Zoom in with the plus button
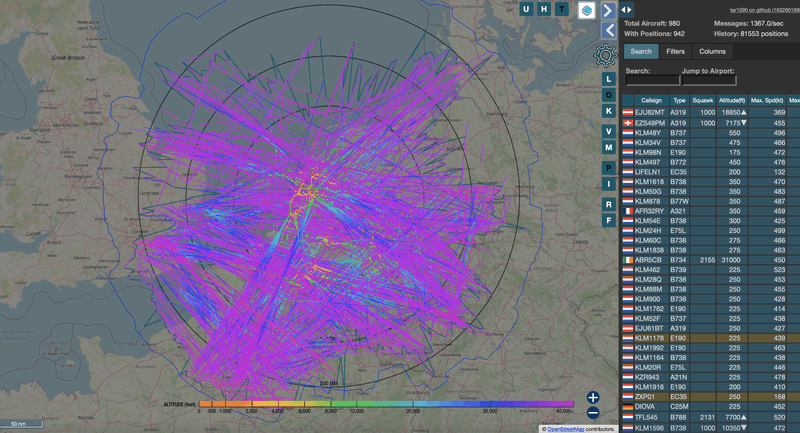This screenshot has width=800, height=433. click(592, 397)
